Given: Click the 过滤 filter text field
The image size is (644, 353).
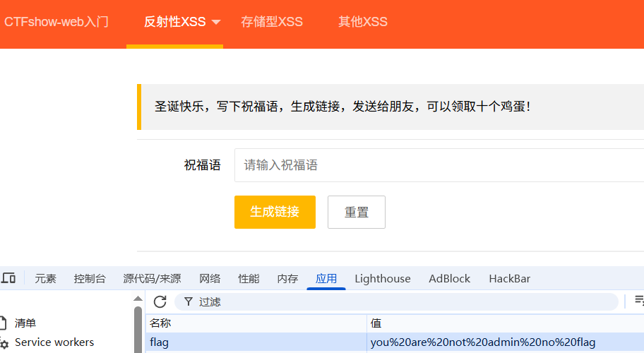Looking at the screenshot, I should (x=402, y=301).
